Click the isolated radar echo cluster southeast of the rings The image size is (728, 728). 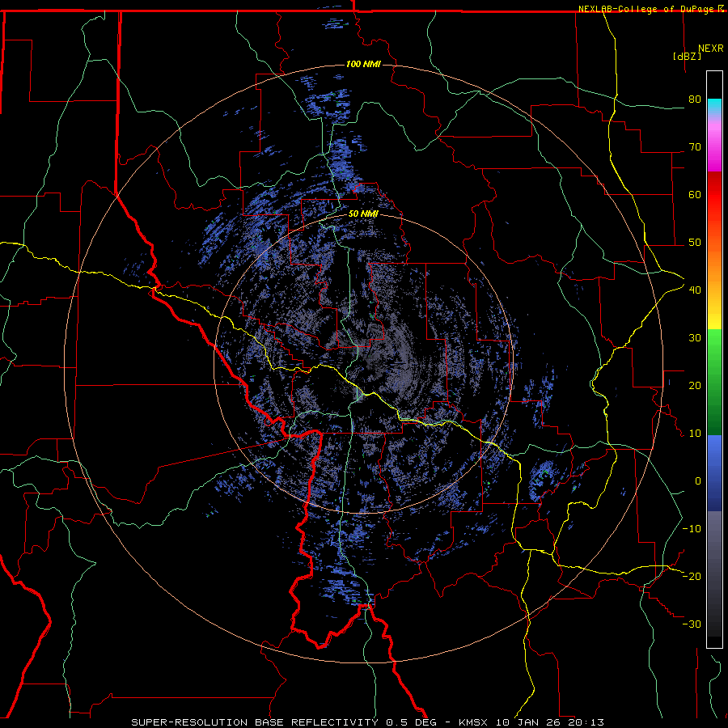pyautogui.click(x=544, y=480)
